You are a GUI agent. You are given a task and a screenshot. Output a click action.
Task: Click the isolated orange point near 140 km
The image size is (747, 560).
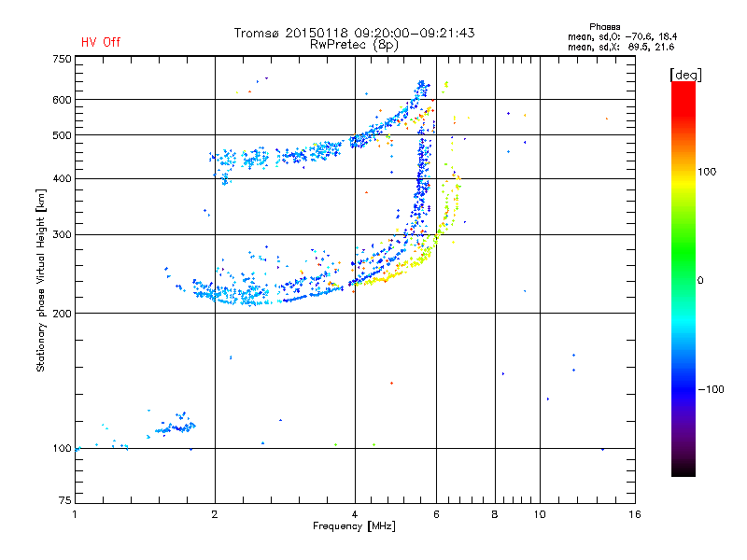tap(391, 383)
